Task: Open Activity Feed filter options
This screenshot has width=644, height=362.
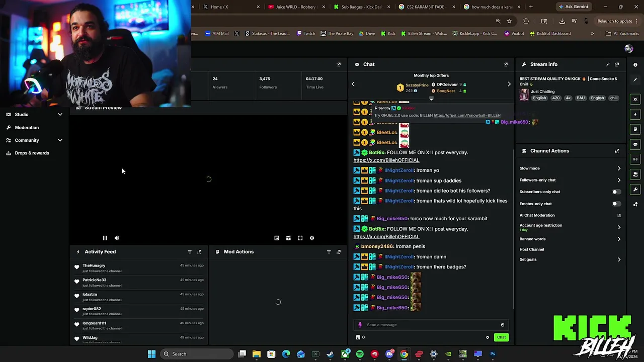Action: point(190,252)
